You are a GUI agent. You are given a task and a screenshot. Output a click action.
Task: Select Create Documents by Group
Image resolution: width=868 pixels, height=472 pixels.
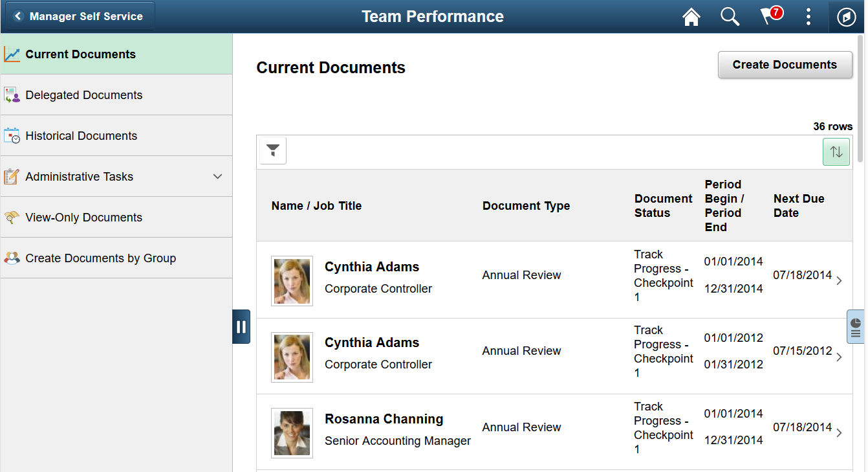coord(116,258)
